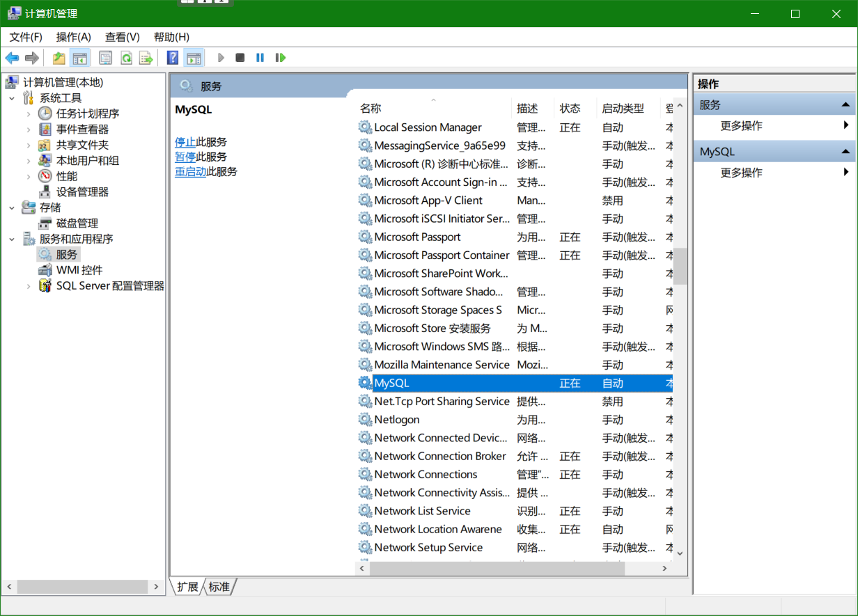The height and width of the screenshot is (616, 858).
Task: Navigate back with the blue back arrow
Action: (12, 58)
